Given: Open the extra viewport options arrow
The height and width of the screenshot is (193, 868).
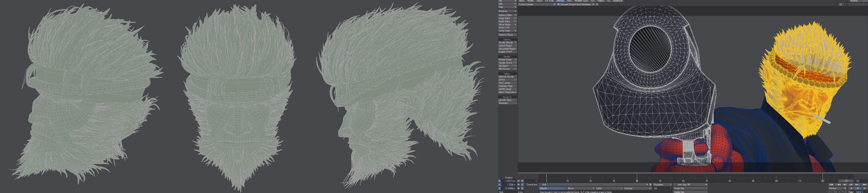Looking at the screenshot, I should click(597, 4).
